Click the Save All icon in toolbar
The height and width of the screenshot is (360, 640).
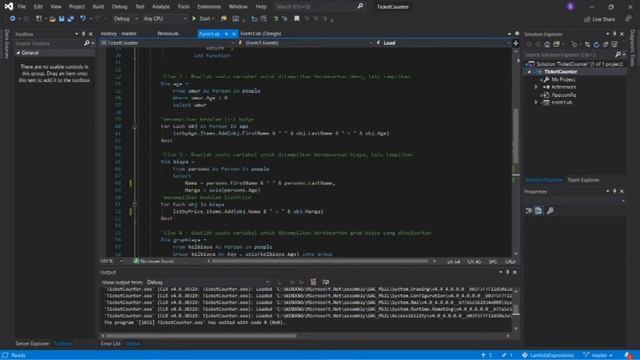pos(71,19)
